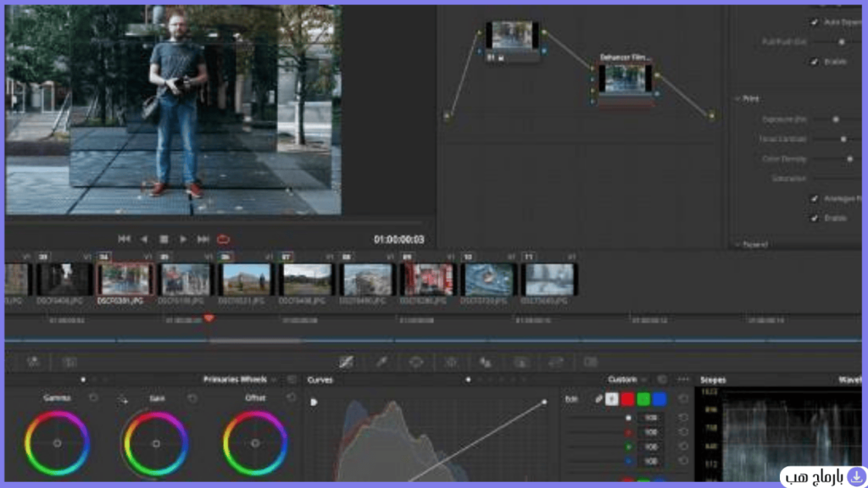The width and height of the screenshot is (868, 488).
Task: Reset the red intensity value
Action: [x=683, y=432]
